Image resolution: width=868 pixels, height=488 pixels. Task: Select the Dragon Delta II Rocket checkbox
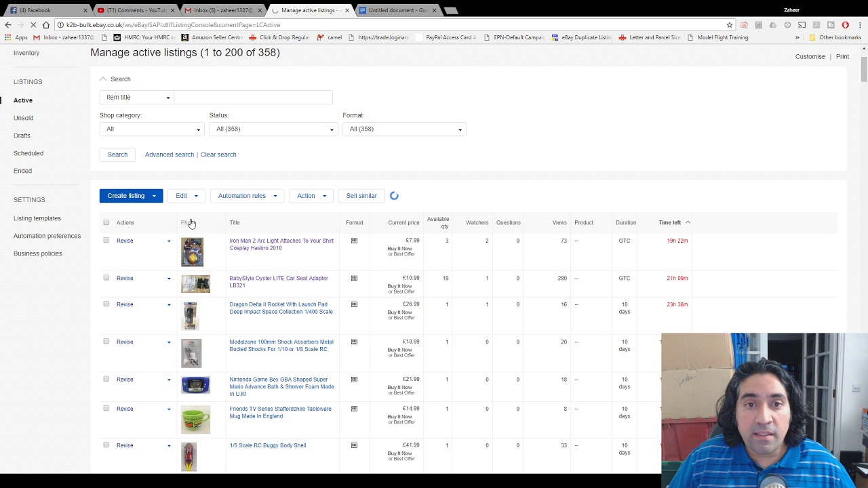pyautogui.click(x=106, y=304)
